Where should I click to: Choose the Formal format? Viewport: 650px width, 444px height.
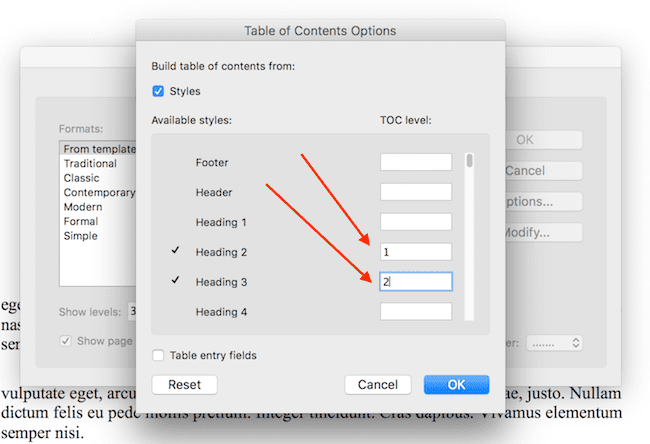tap(82, 222)
